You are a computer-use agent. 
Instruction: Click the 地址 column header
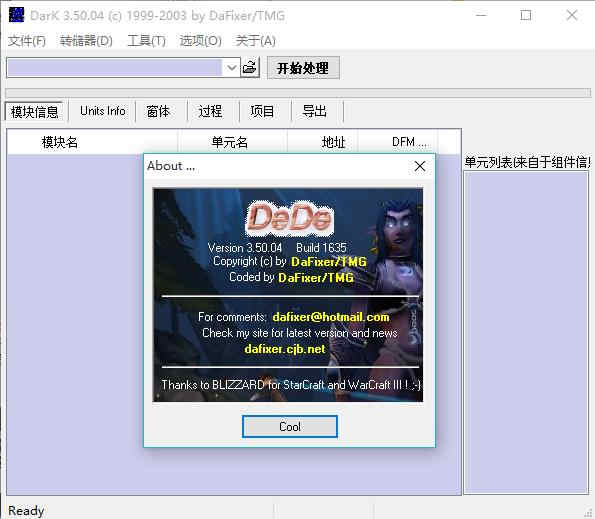323,142
